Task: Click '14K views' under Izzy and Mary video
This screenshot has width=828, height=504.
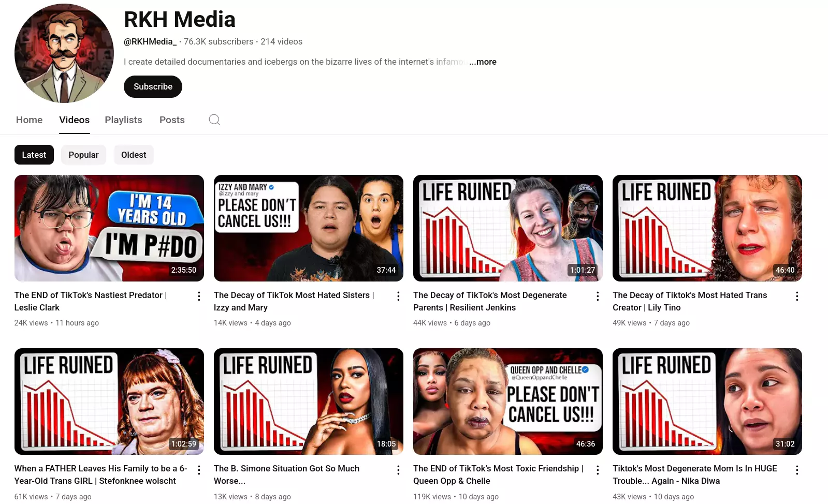Action: pyautogui.click(x=230, y=323)
